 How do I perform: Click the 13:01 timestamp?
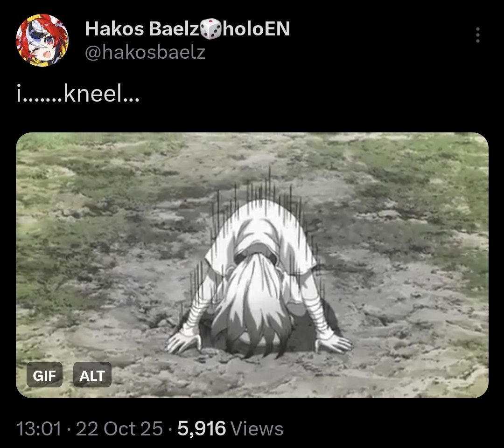pos(39,429)
